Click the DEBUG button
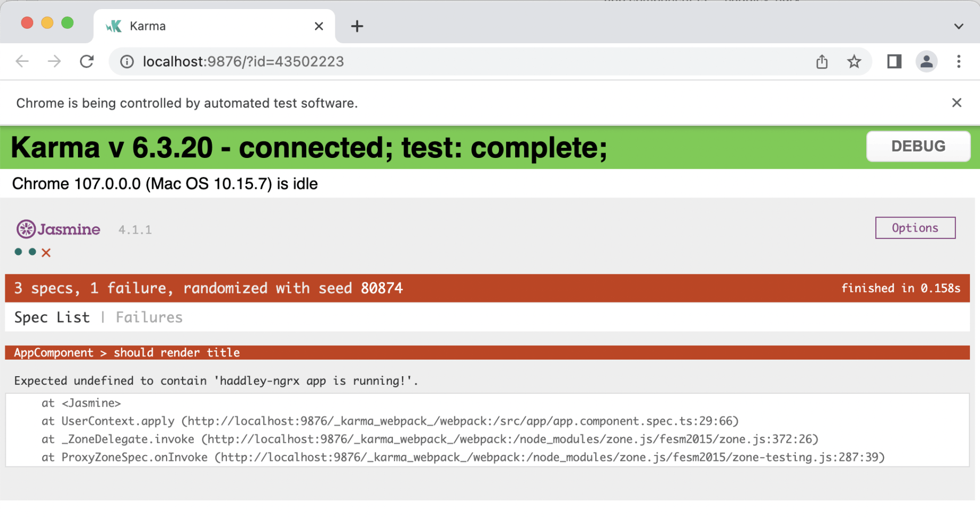The height and width of the screenshot is (517, 980). pyautogui.click(x=918, y=146)
